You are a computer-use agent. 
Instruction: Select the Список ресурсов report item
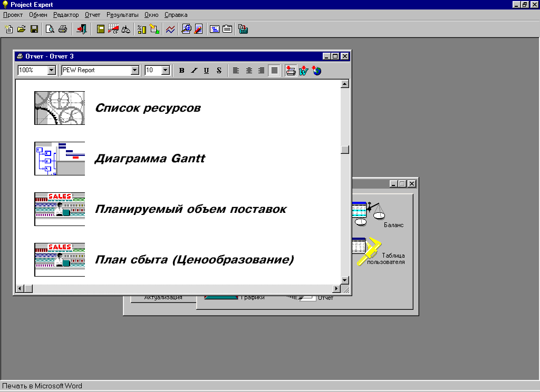[148, 107]
